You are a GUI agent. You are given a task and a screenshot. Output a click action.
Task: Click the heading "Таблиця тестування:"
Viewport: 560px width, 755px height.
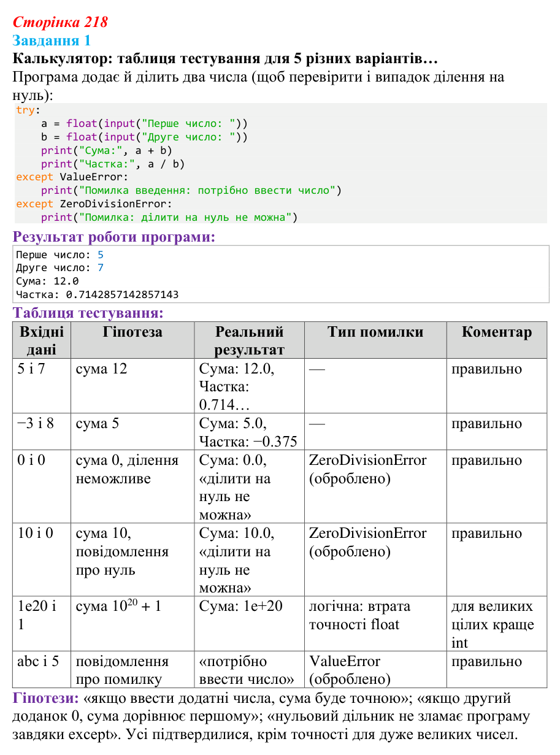(88, 313)
